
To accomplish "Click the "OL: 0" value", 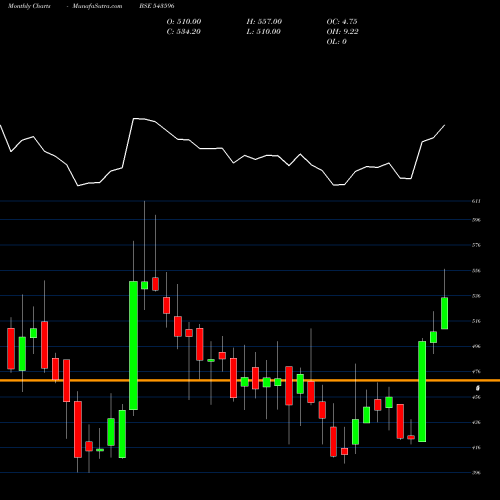I will 336,42.
